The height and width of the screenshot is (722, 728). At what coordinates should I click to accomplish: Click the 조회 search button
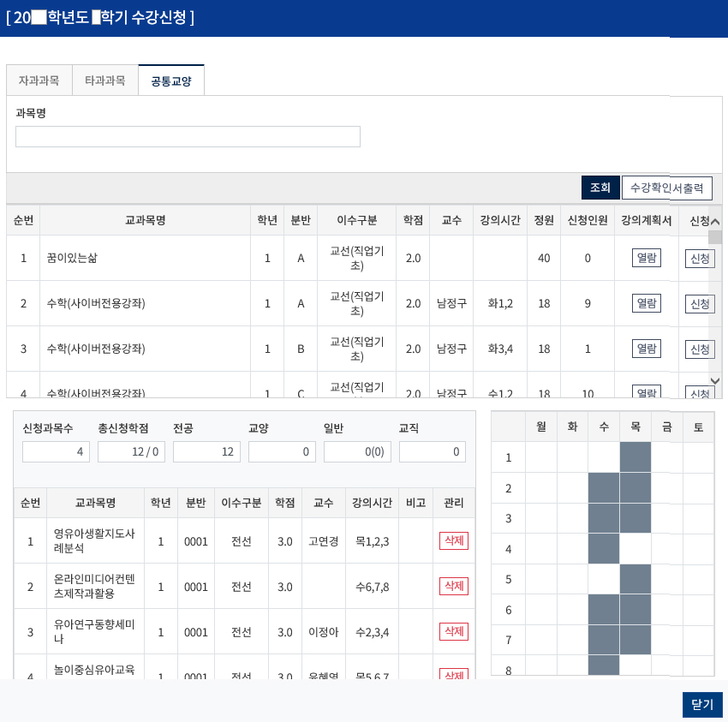[x=600, y=188]
